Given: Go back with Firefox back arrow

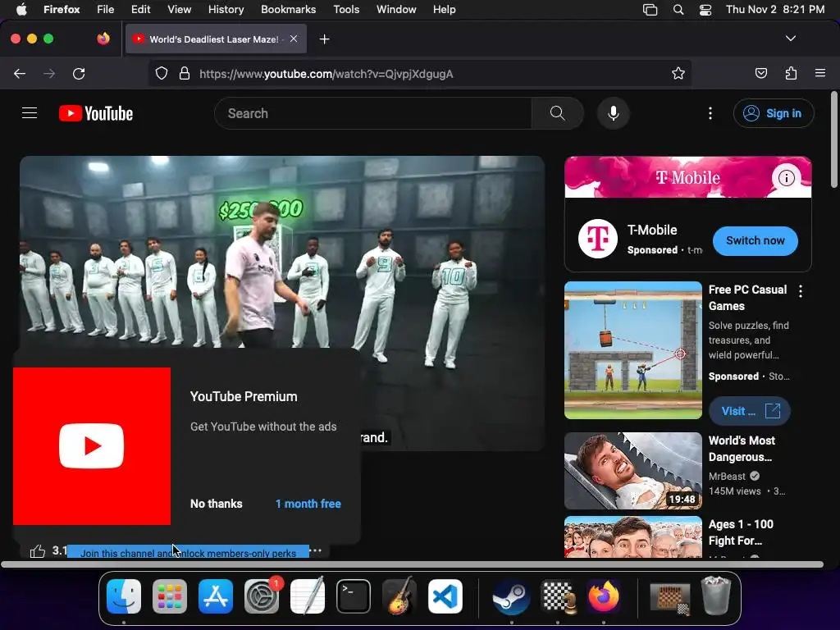Looking at the screenshot, I should [20, 73].
